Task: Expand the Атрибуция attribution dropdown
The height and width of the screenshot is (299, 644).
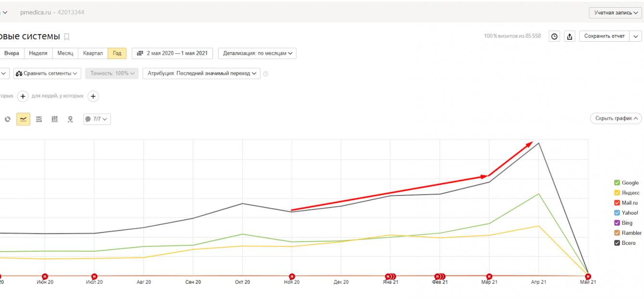Action: 201,73
